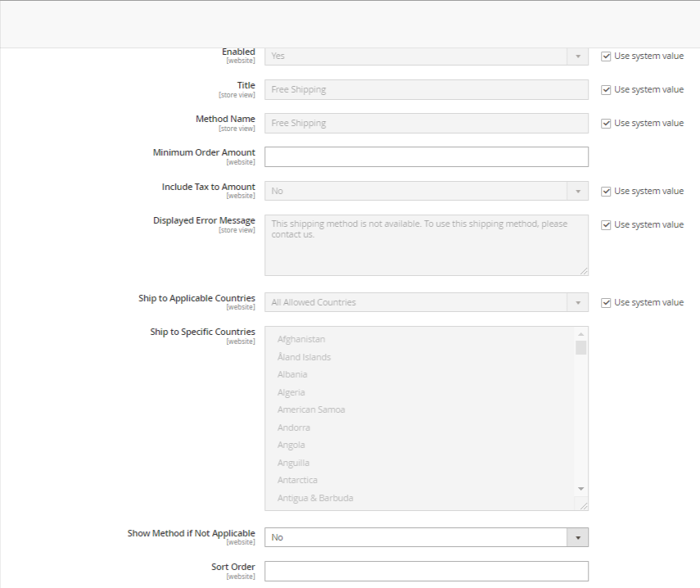The image size is (700, 588).
Task: Uncheck Use system value for Include Tax to Amount
Action: [x=606, y=192]
